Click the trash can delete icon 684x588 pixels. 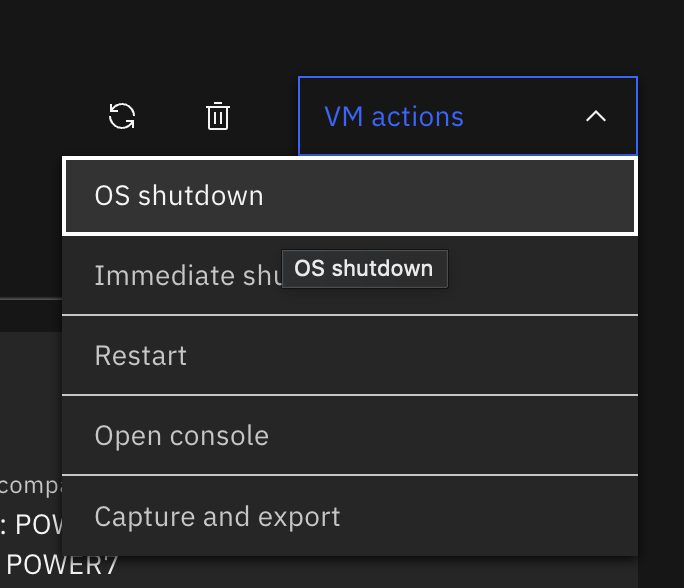(218, 116)
